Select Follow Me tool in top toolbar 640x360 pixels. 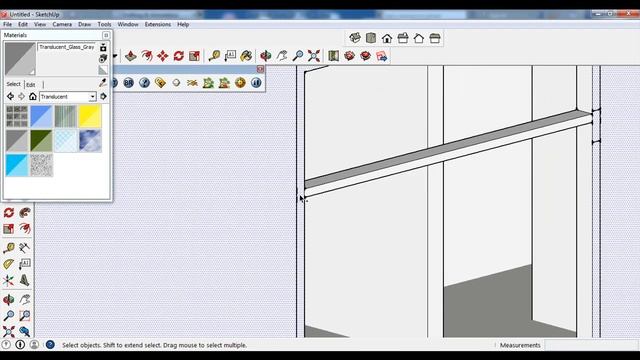[147, 56]
